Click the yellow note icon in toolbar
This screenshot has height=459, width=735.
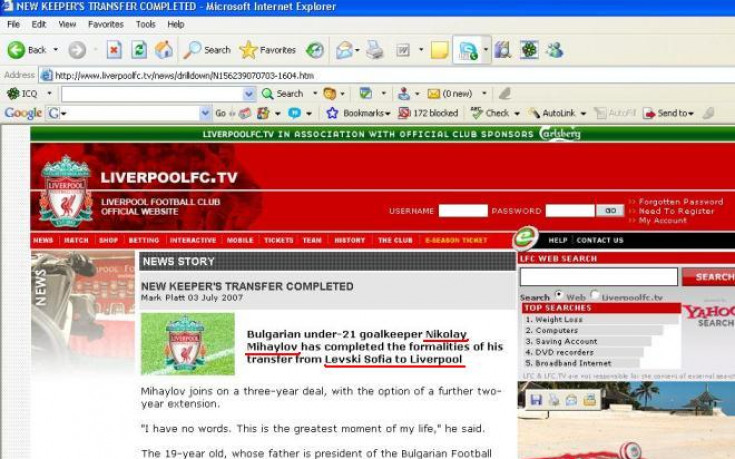pos(439,50)
